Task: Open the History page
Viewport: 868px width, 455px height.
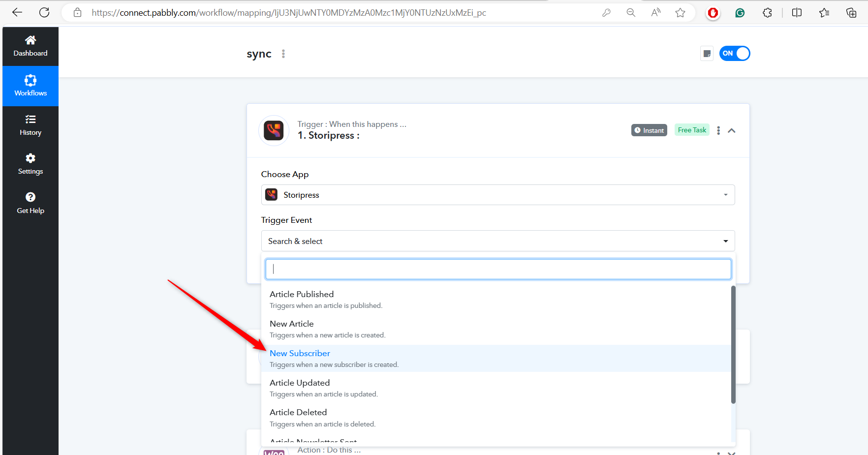Action: tap(31, 125)
